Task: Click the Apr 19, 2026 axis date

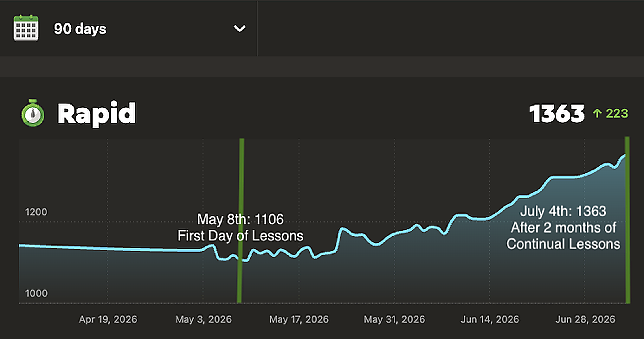Action: 108,319
